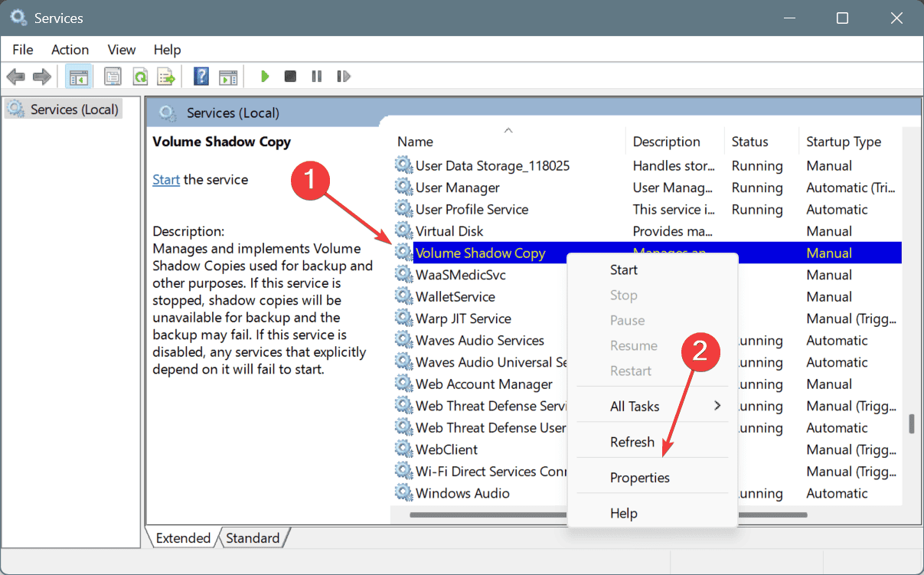
Task: Click the gear icon beside User Profile Service
Action: tap(403, 209)
